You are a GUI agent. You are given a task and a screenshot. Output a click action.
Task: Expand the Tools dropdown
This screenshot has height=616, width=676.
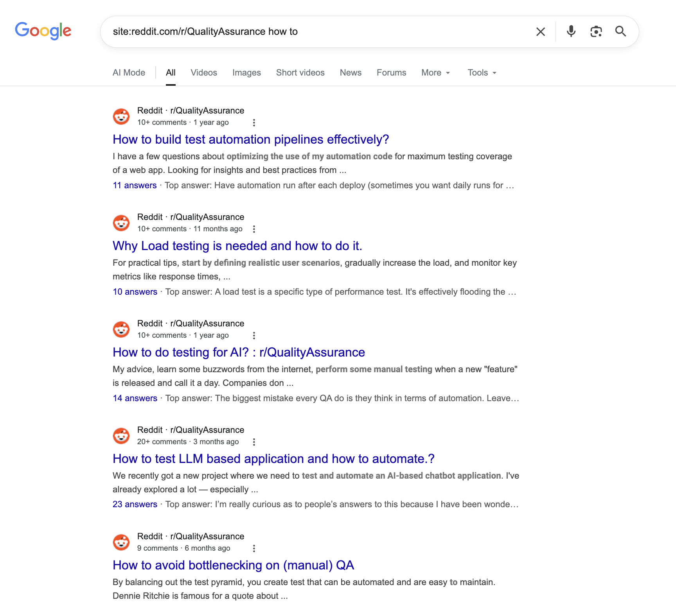coord(482,73)
